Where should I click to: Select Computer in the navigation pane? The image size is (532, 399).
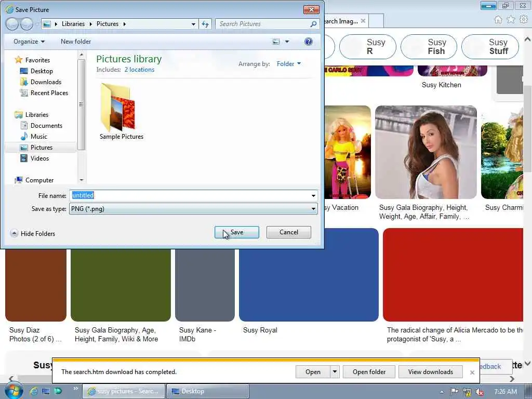pos(39,180)
